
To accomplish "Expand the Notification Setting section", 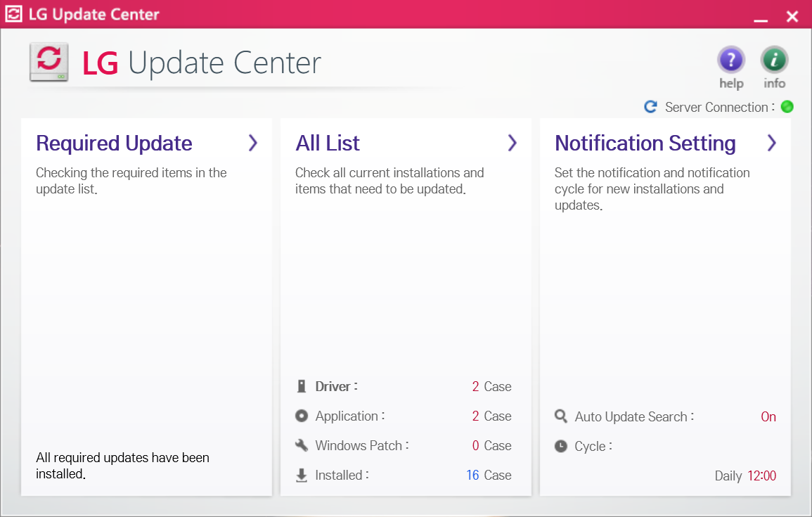I will (771, 143).
